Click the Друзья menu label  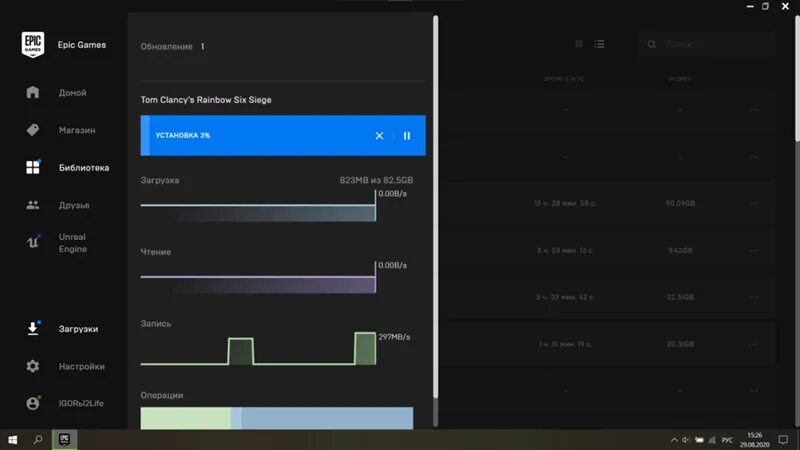tap(74, 205)
